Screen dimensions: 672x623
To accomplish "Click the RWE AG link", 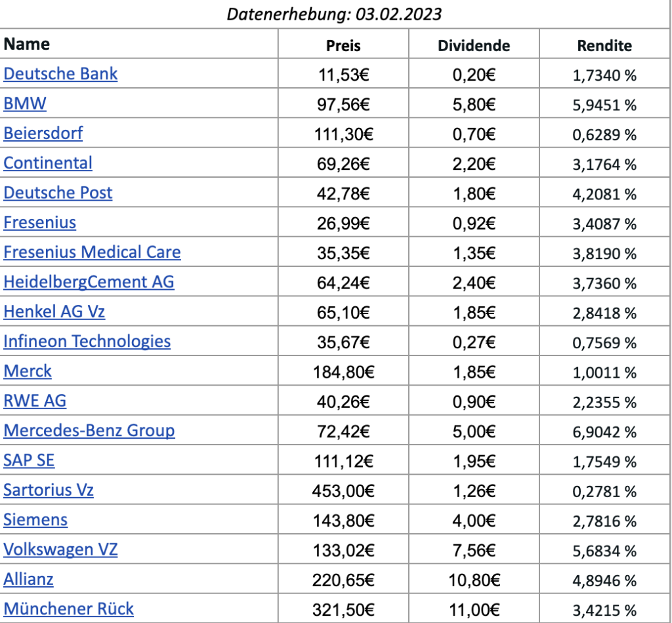I will pos(35,401).
